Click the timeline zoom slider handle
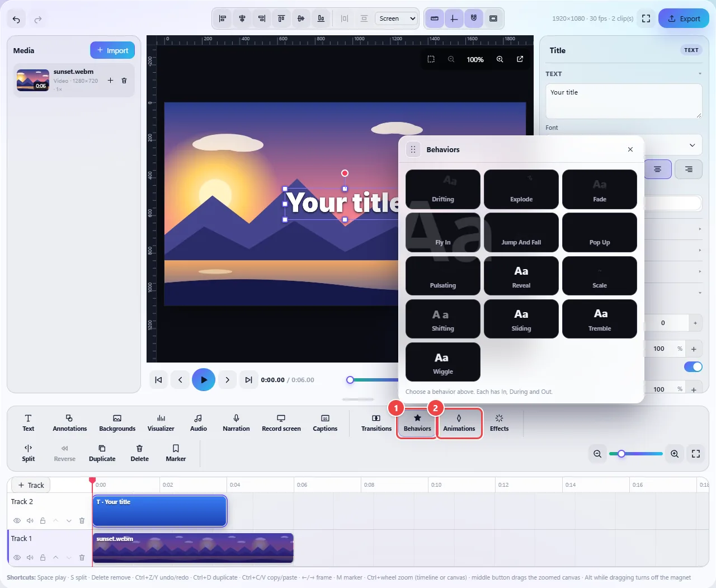Screen dimensions: 716x588 [x=621, y=454]
